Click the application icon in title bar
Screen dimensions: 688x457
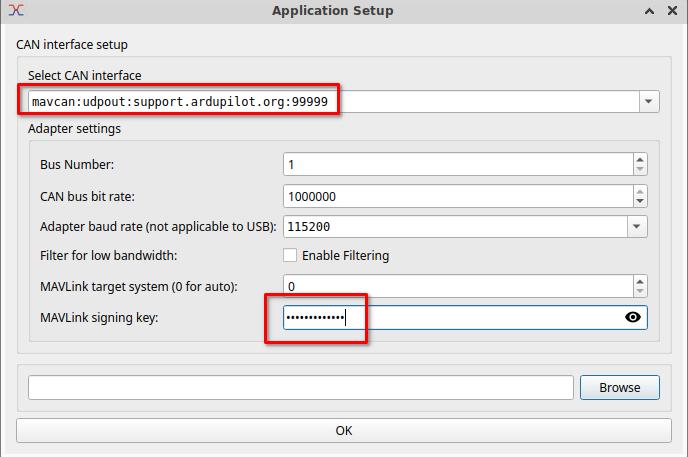[15, 11]
